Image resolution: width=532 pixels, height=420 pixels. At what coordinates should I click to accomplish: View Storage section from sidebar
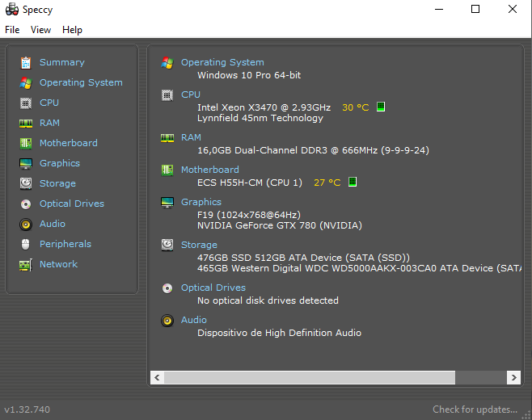(57, 183)
